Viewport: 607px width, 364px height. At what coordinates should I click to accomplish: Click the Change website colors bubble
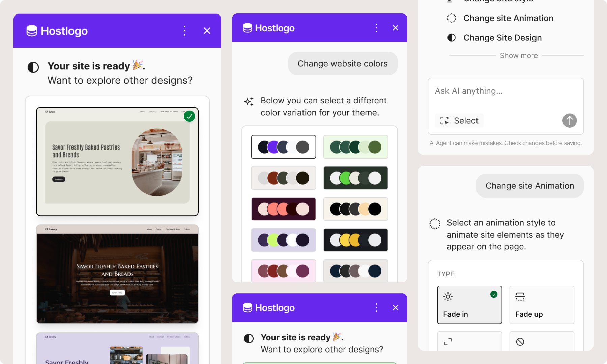click(x=343, y=64)
